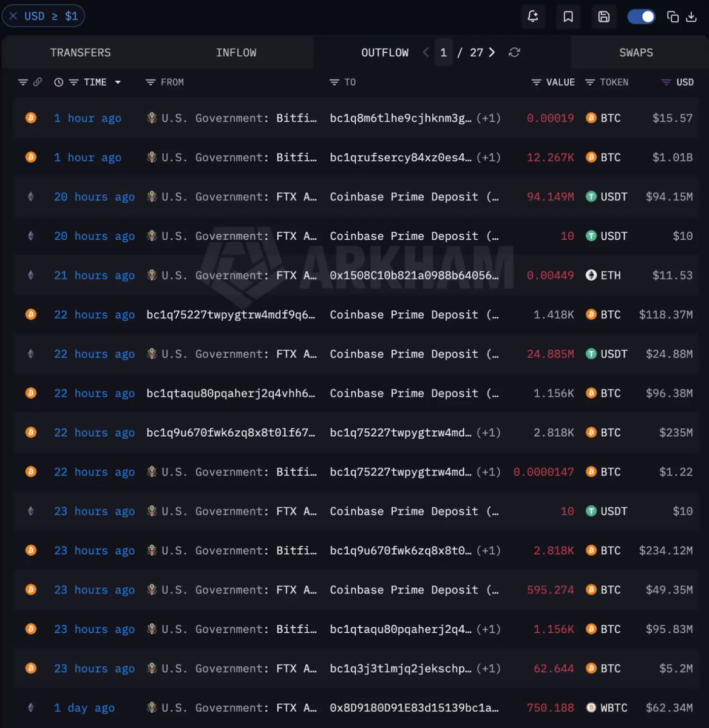
Task: Click the alert bell icon
Action: tap(532, 16)
